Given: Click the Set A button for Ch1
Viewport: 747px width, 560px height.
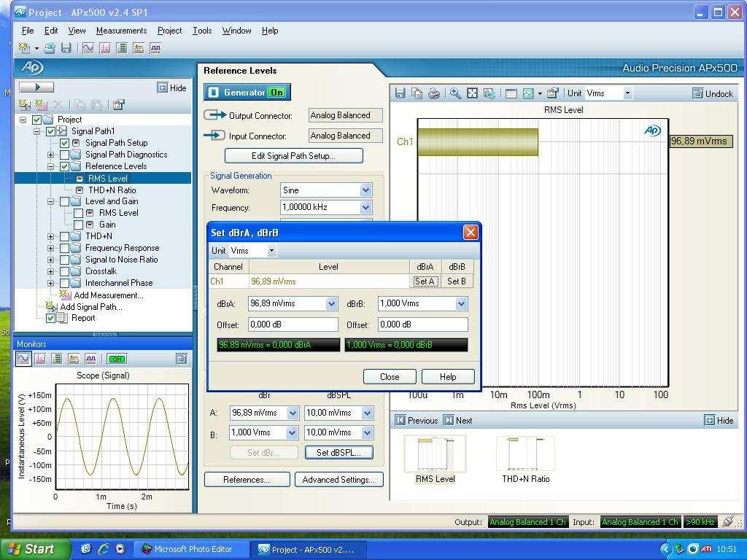Looking at the screenshot, I should (425, 281).
